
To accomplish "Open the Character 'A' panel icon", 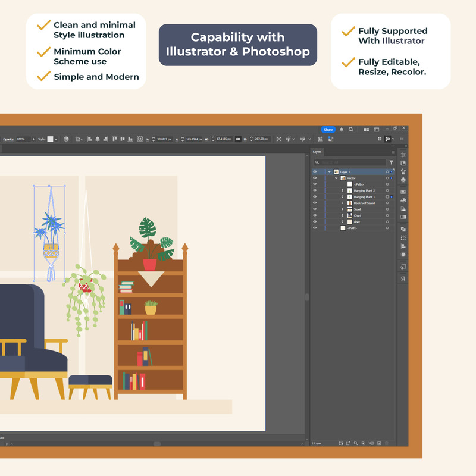I will click(x=403, y=278).
